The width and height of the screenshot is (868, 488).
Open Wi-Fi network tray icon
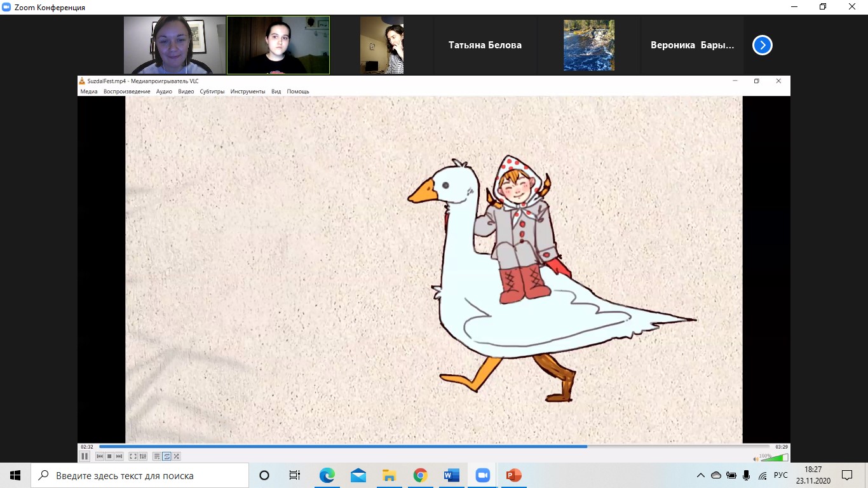tap(763, 475)
